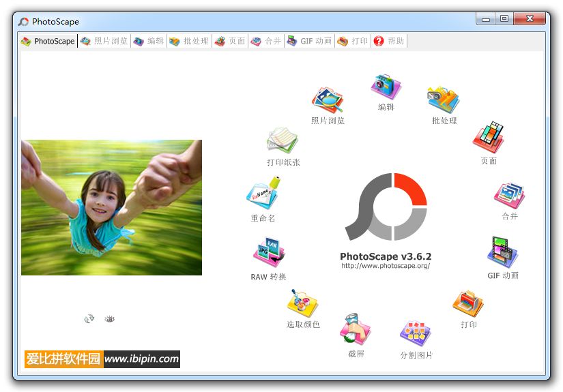The image size is (563, 392).
Task: Switch to the GIF 动画 tab
Action: click(x=310, y=41)
